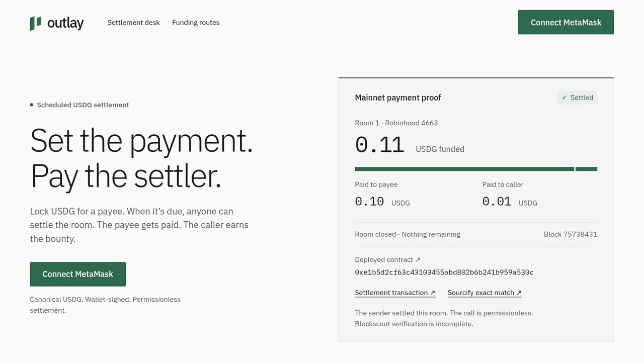Open the Funding routes nav item
Screen dimensions: 644x362
[x=196, y=23]
